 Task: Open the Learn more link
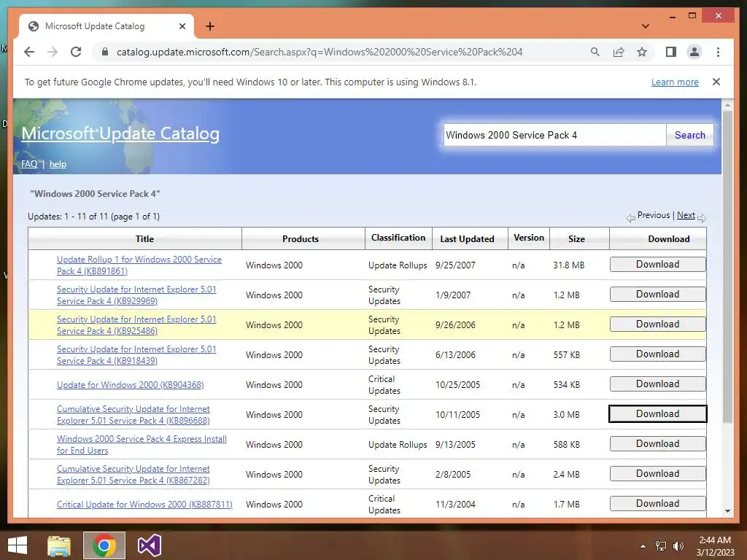675,82
